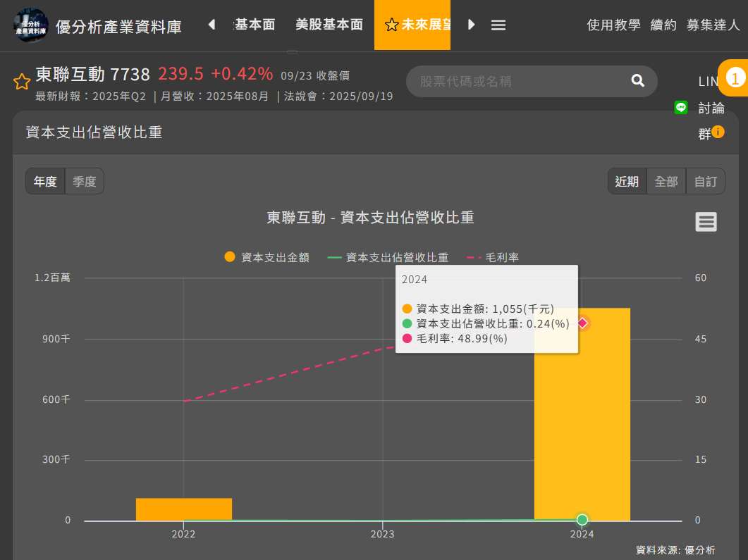
Task: Click the orange info icon beside 群
Action: tap(718, 132)
